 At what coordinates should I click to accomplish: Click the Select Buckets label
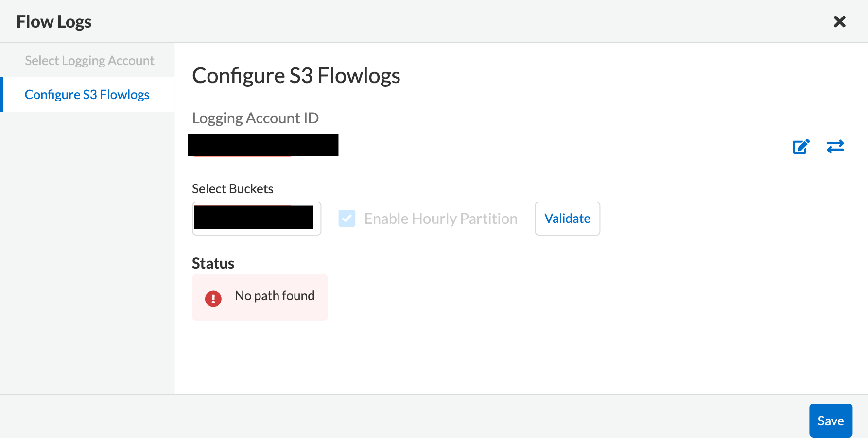click(x=232, y=189)
